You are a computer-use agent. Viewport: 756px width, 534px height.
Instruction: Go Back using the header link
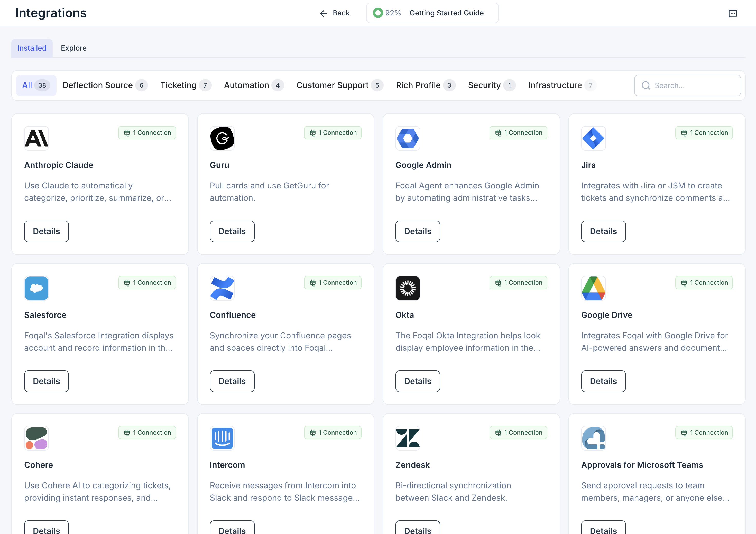pyautogui.click(x=335, y=13)
